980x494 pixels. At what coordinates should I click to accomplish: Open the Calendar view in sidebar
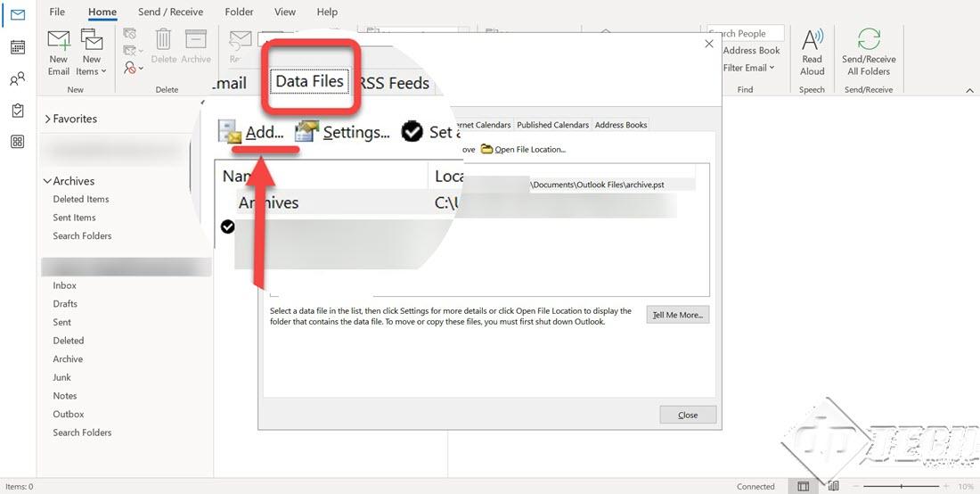(x=17, y=47)
